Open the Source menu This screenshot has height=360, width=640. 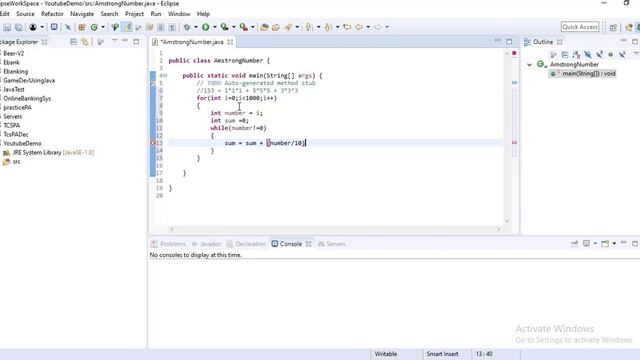(25, 14)
